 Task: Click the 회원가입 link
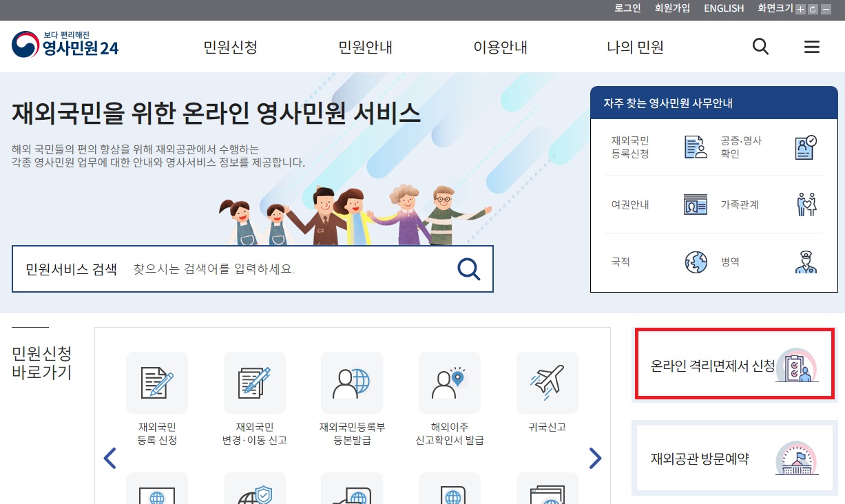point(672,8)
